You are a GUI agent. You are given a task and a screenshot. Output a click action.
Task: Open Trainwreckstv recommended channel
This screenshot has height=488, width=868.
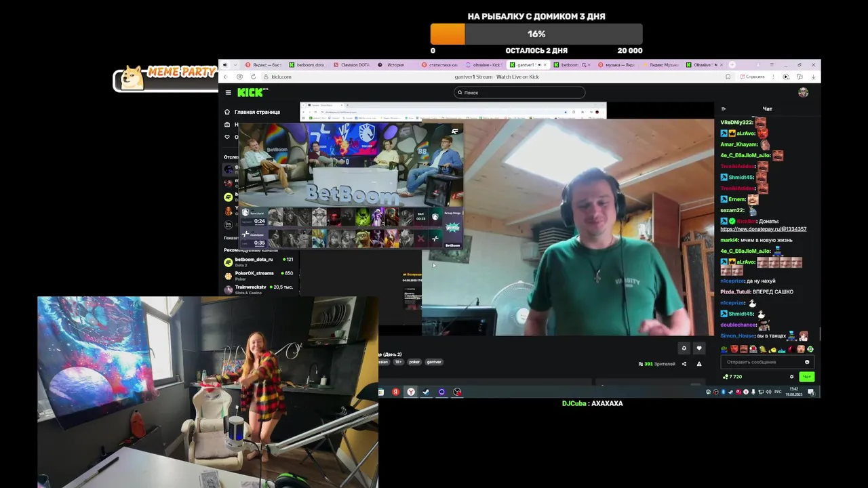pyautogui.click(x=258, y=289)
